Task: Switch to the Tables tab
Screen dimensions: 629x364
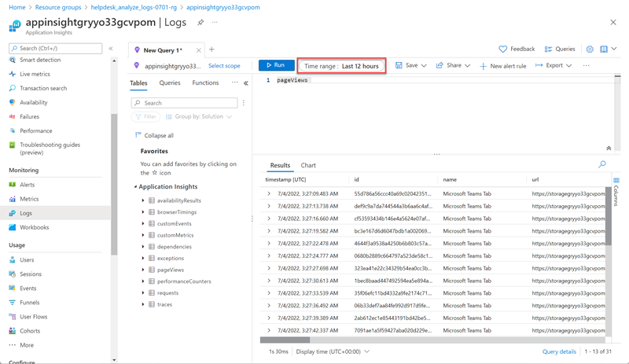Action: pos(138,83)
